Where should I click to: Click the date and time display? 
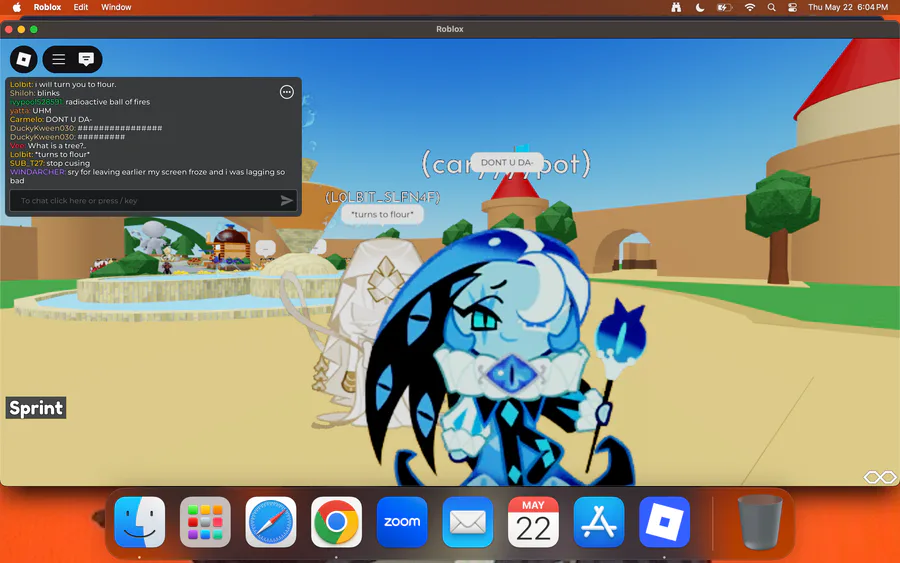tap(848, 7)
